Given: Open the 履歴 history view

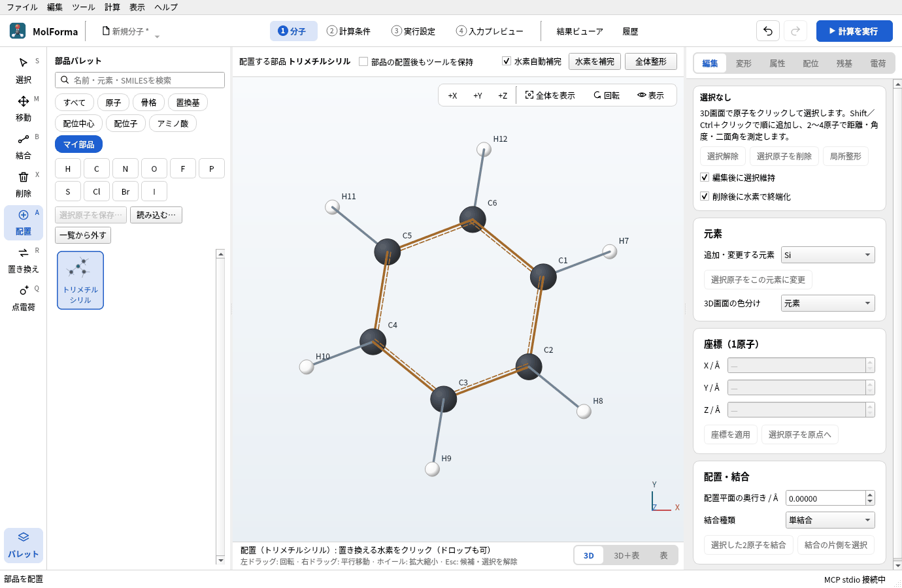Looking at the screenshot, I should coord(630,31).
